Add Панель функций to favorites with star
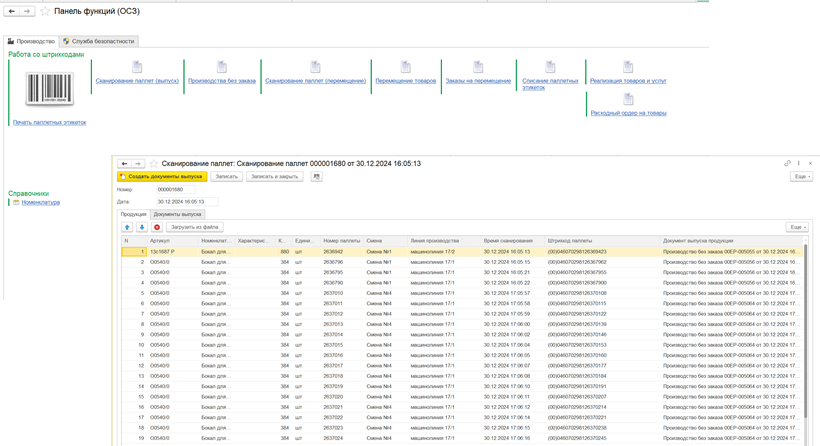This screenshot has height=446, width=820. (45, 12)
